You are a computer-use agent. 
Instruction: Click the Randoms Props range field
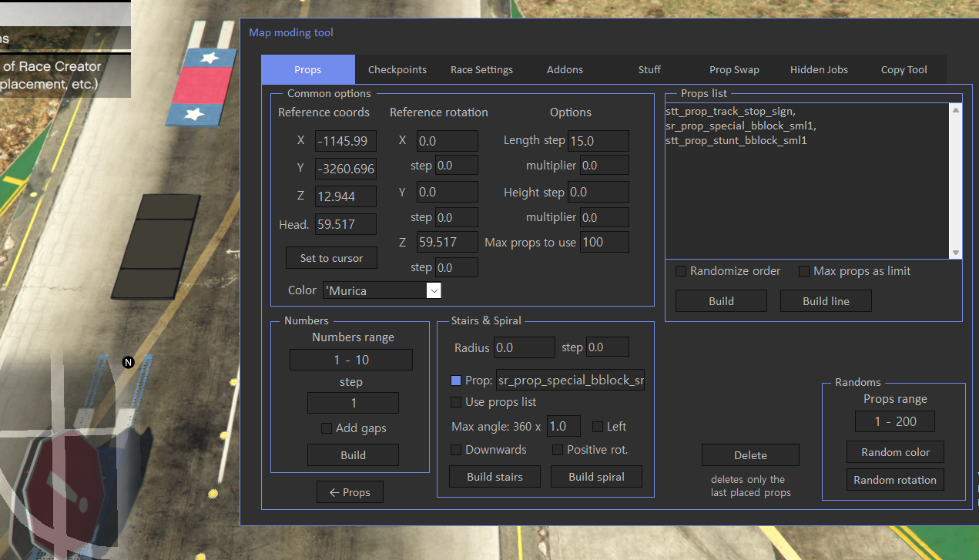[x=895, y=421]
